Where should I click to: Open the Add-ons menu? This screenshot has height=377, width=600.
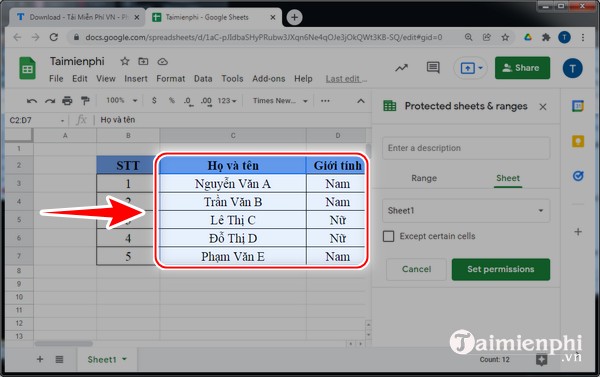pyautogui.click(x=269, y=79)
